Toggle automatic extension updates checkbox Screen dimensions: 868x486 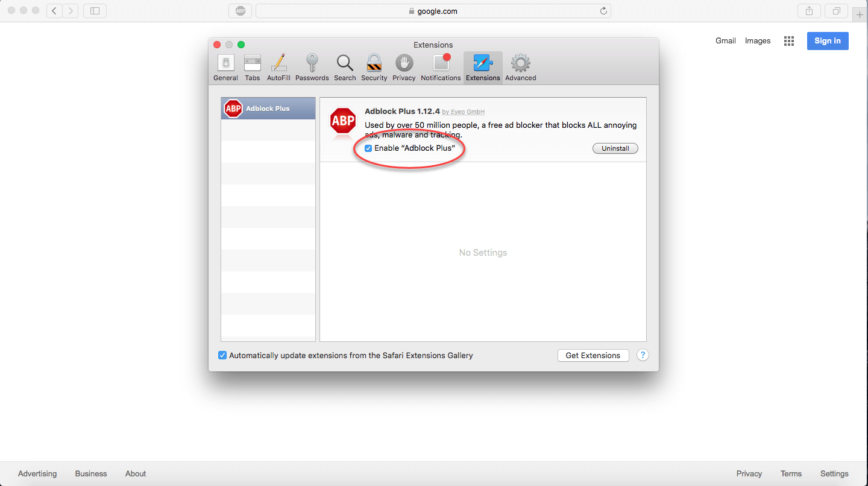point(222,355)
